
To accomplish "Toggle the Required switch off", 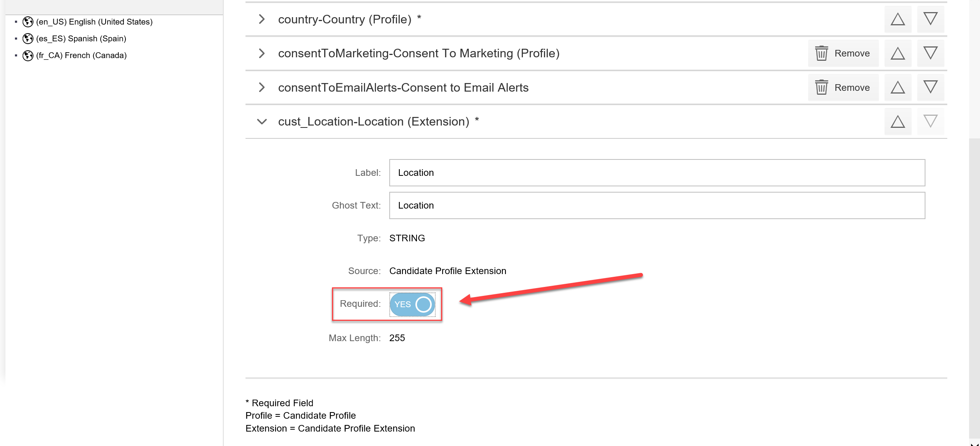I will 412,304.
